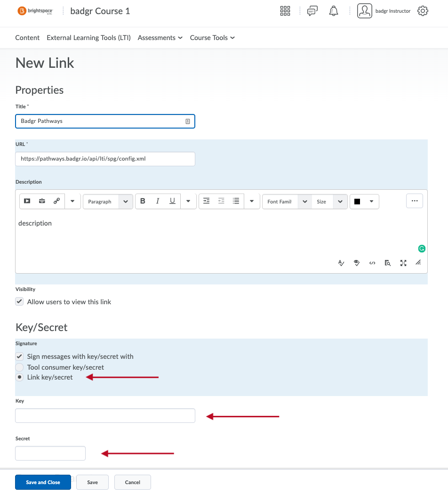
Task: Click the Save button
Action: (x=93, y=482)
